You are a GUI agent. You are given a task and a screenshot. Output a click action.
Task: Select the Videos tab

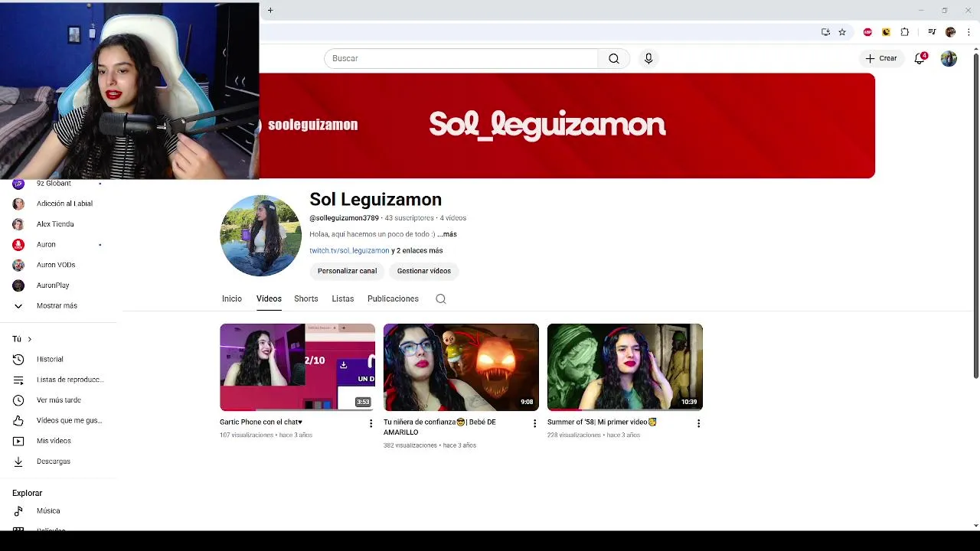tap(269, 298)
